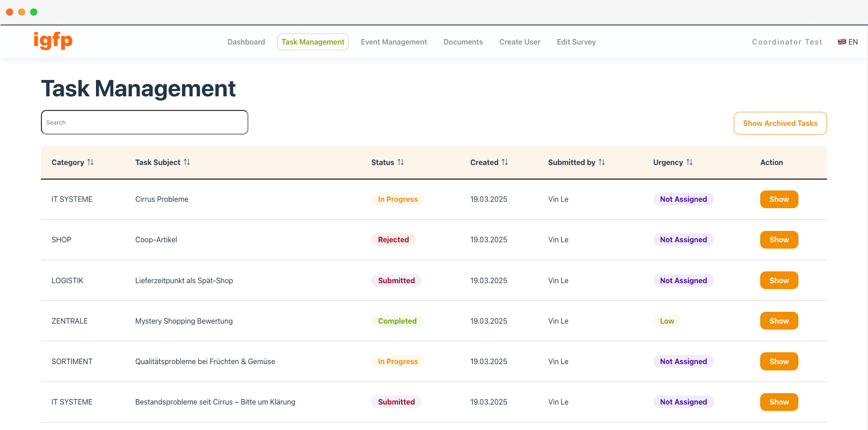Navigate to the Dashboard tab

click(x=246, y=42)
